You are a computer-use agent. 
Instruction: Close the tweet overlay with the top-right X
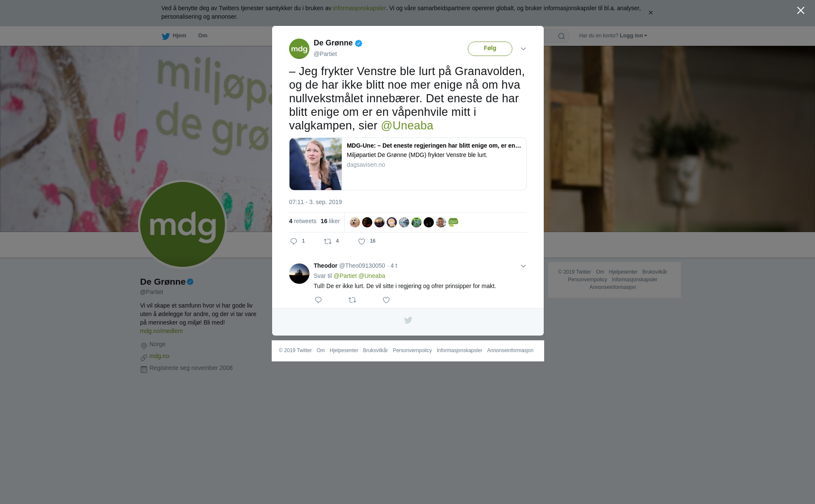click(x=801, y=11)
